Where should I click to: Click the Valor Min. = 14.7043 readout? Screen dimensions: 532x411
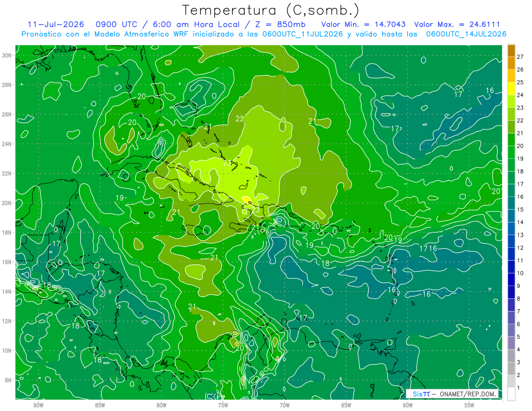[363, 24]
